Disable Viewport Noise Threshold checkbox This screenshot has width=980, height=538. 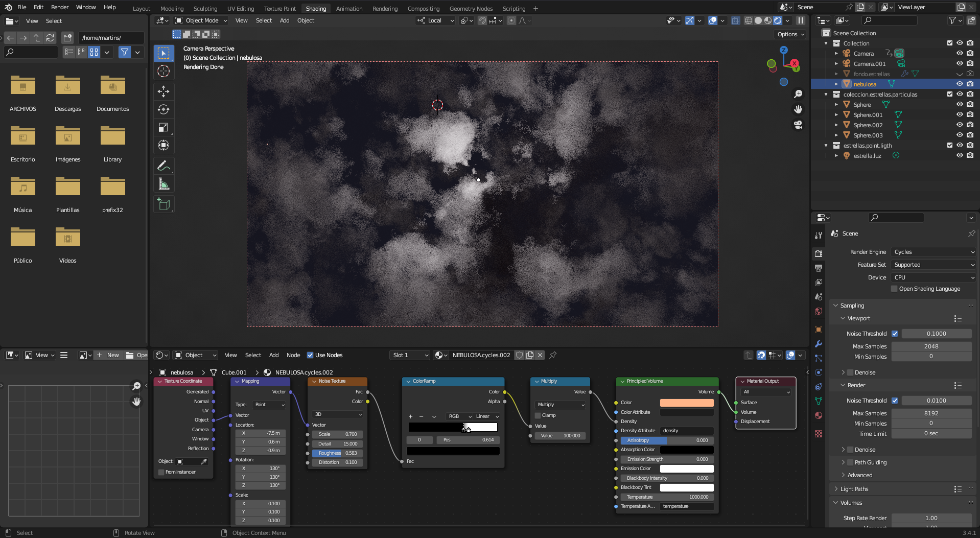(x=895, y=334)
